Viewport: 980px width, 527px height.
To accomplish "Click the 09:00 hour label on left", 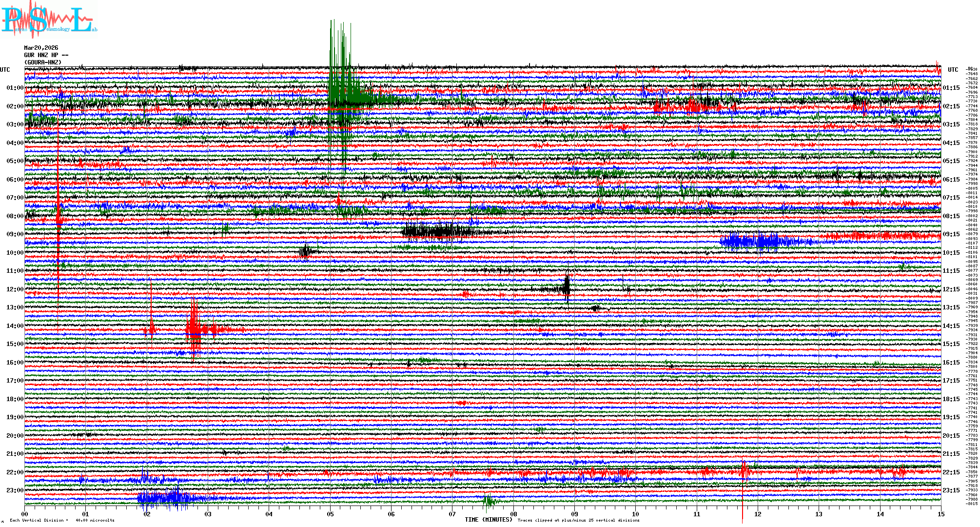I will point(15,234).
